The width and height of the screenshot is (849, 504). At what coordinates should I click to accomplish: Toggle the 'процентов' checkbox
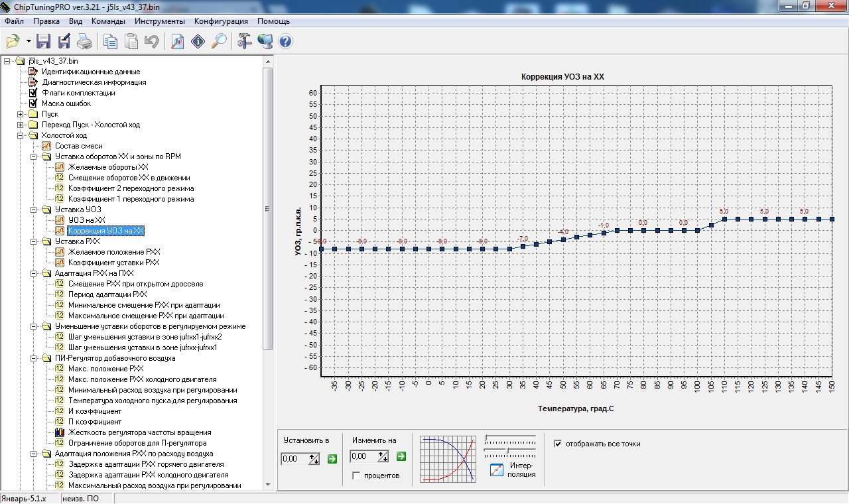tap(357, 475)
